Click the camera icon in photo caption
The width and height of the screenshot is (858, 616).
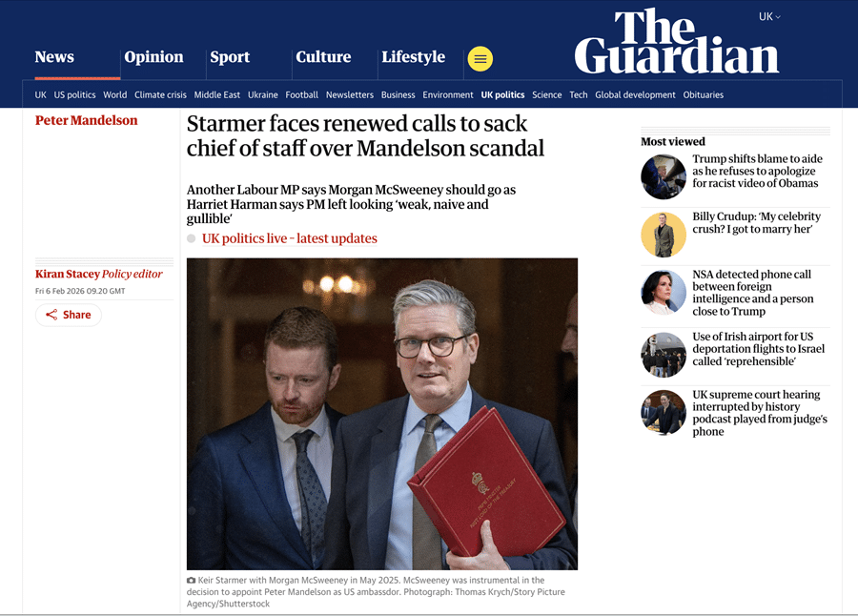[191, 581]
